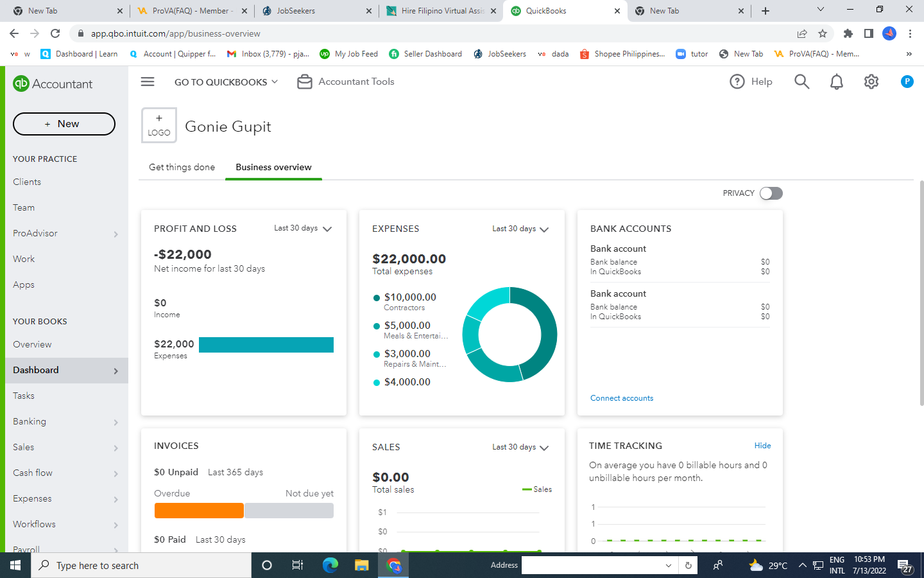Close the QuickBooks browser tab

pos(617,11)
